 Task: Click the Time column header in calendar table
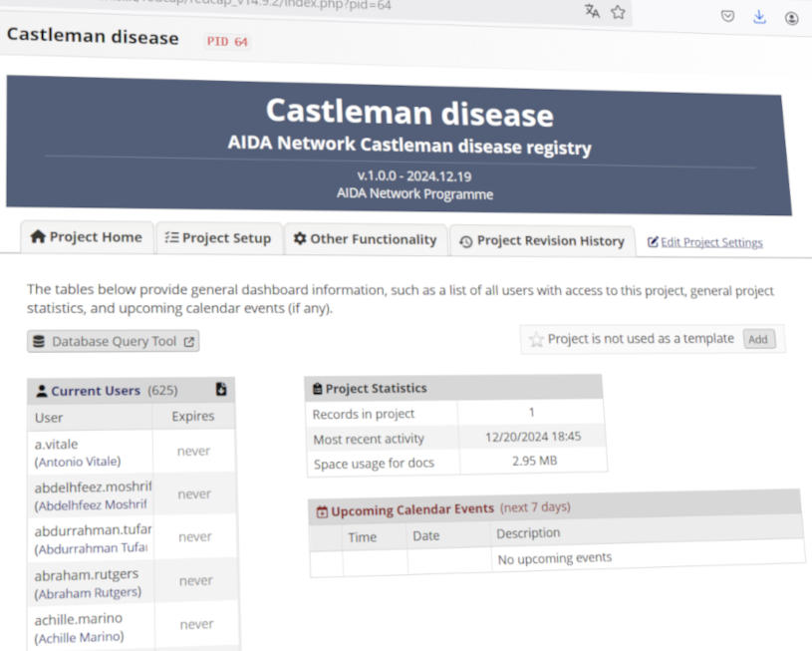(362, 537)
